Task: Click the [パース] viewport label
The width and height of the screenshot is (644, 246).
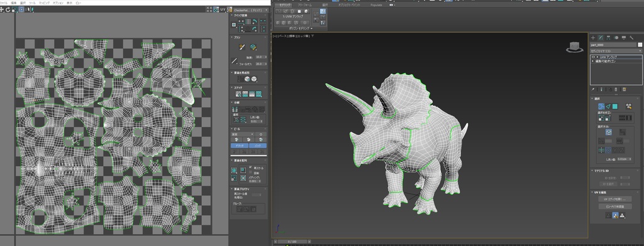Action: pyautogui.click(x=282, y=36)
